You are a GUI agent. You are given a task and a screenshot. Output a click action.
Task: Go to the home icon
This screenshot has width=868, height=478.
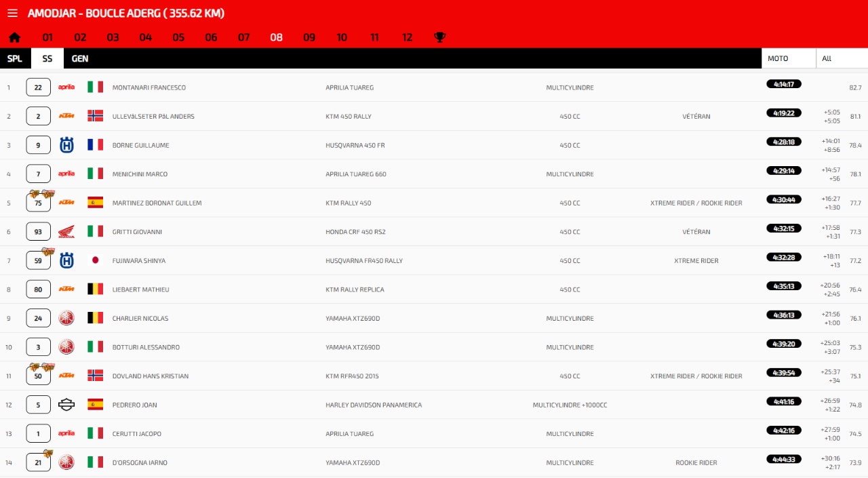(x=14, y=37)
